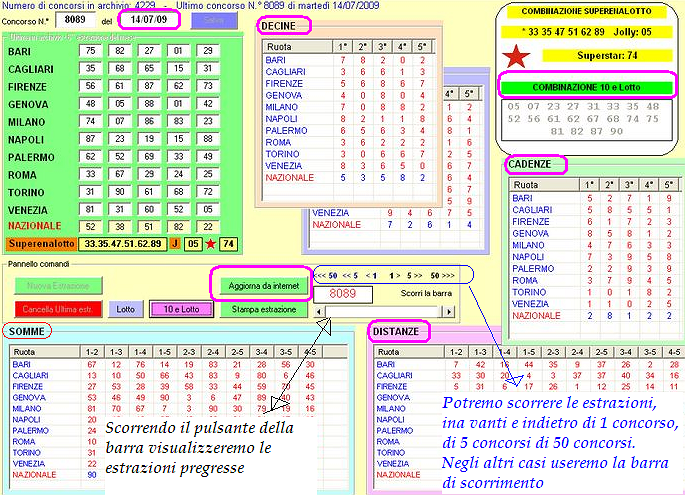Screen dimensions: 685x495
Task: Click the Aggiorna da internet button
Action: (263, 286)
